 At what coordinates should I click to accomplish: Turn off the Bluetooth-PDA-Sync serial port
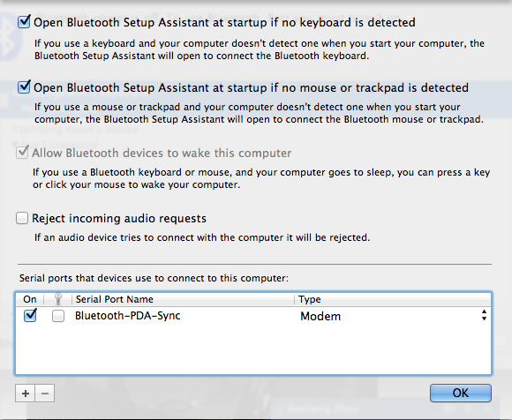[30, 316]
